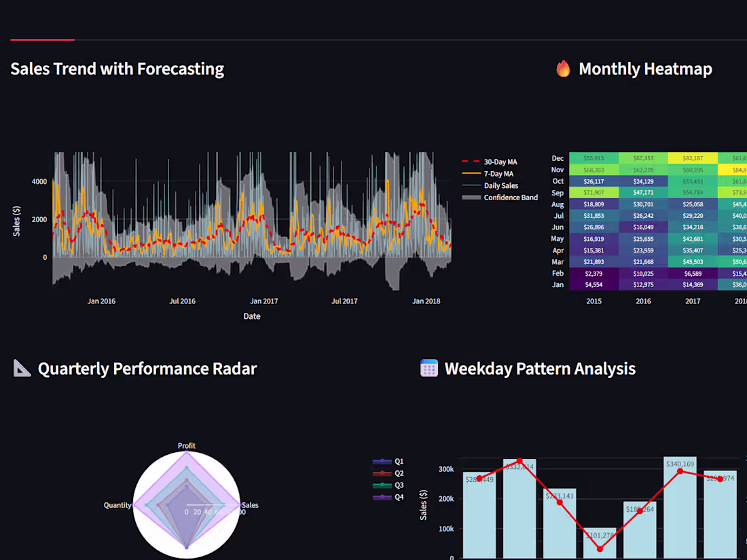747x560 pixels.
Task: Click the orange 7-Day MA legend line symbol
Action: (x=472, y=174)
